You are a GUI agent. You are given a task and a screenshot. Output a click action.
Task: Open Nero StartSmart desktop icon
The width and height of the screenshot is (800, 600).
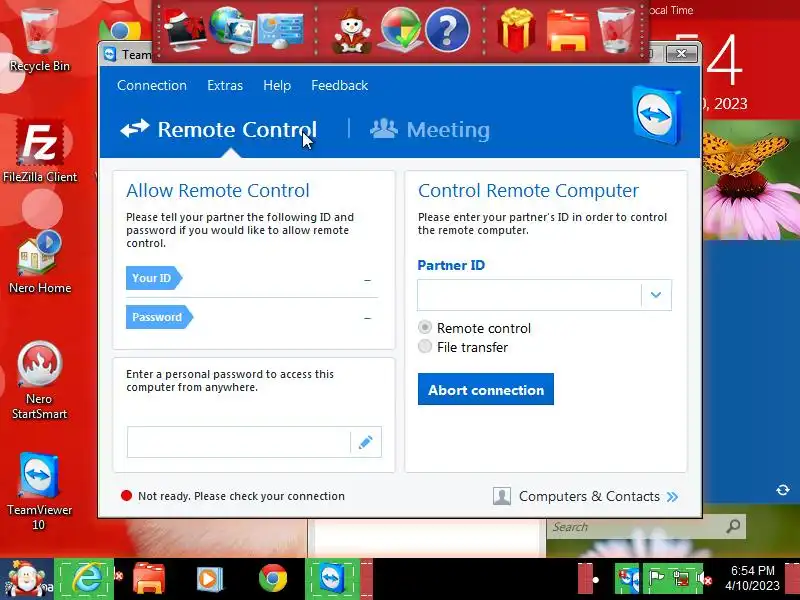[x=39, y=380]
